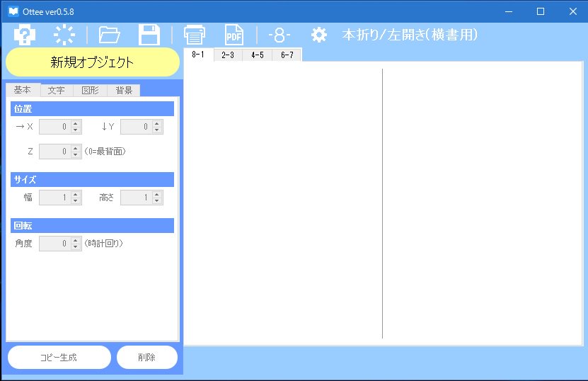Screen dimensions: 588x381
Task: Decrease the Z order value
Action: (76, 154)
